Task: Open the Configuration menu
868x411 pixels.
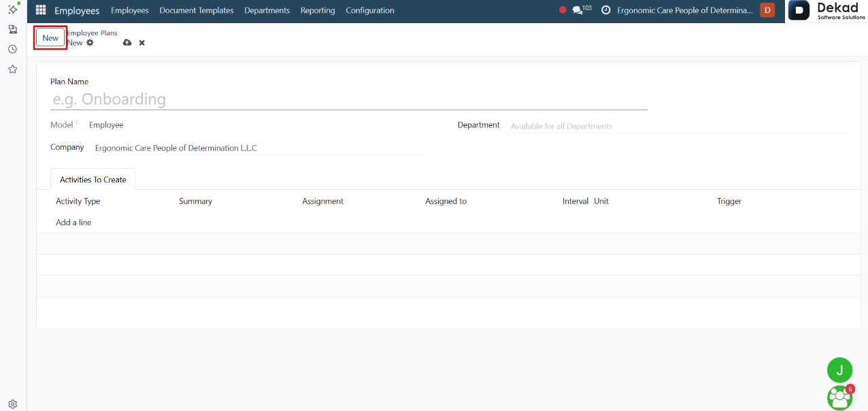Action: pos(370,10)
